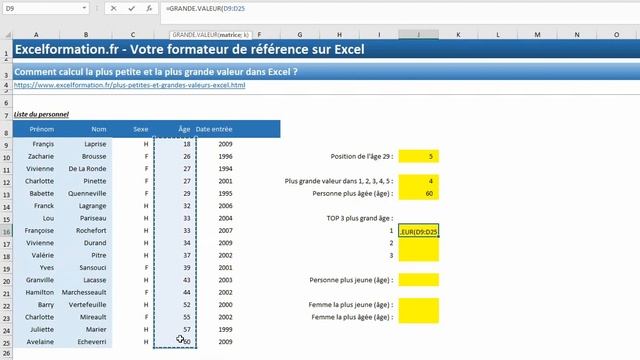
Task: Click yellow cell showing value 60
Action: (418, 193)
